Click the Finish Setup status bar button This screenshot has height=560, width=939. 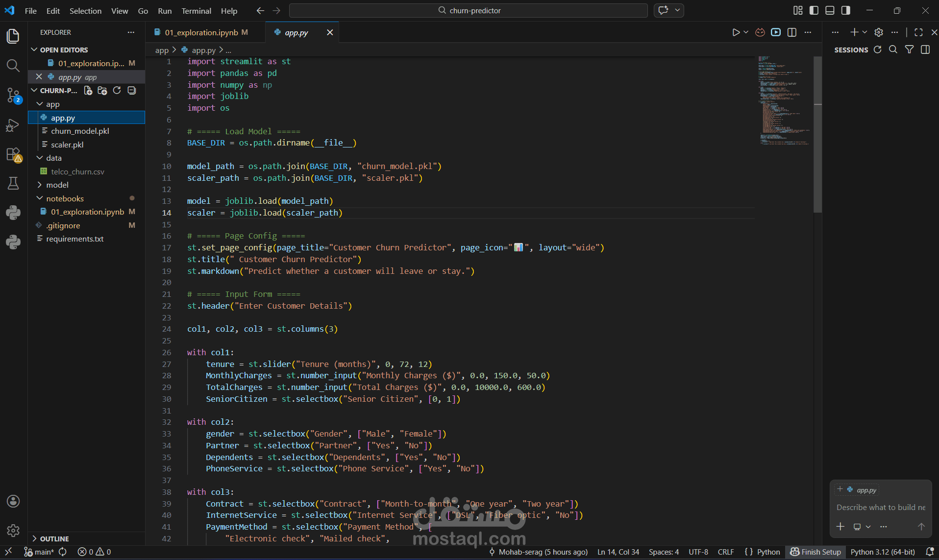[815, 552]
